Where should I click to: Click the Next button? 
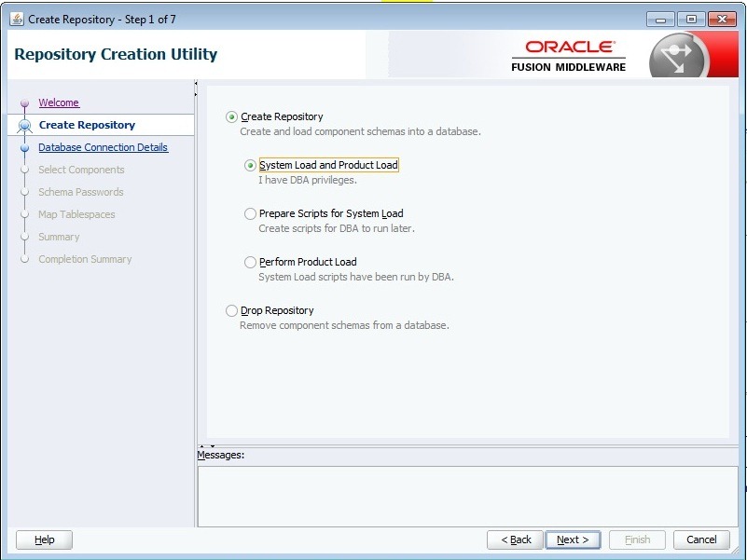(573, 540)
